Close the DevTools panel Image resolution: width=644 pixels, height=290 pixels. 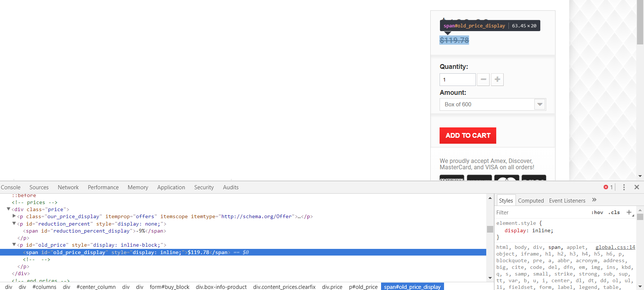(x=637, y=187)
